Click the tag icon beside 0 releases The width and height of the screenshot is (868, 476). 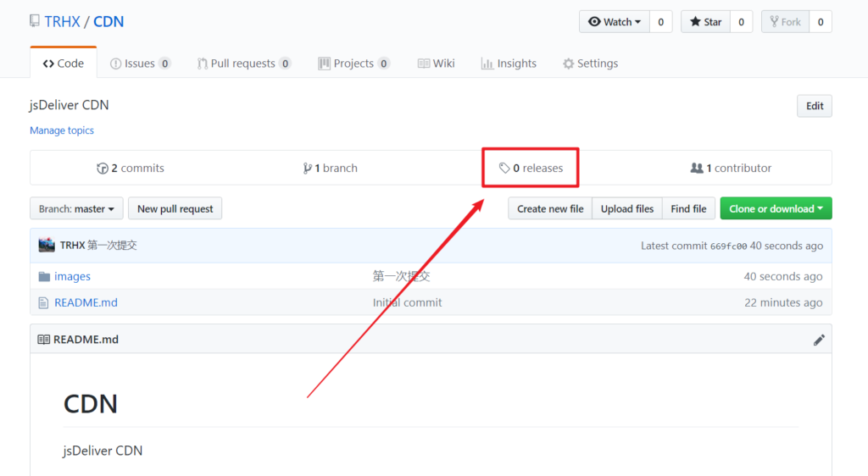pyautogui.click(x=504, y=168)
